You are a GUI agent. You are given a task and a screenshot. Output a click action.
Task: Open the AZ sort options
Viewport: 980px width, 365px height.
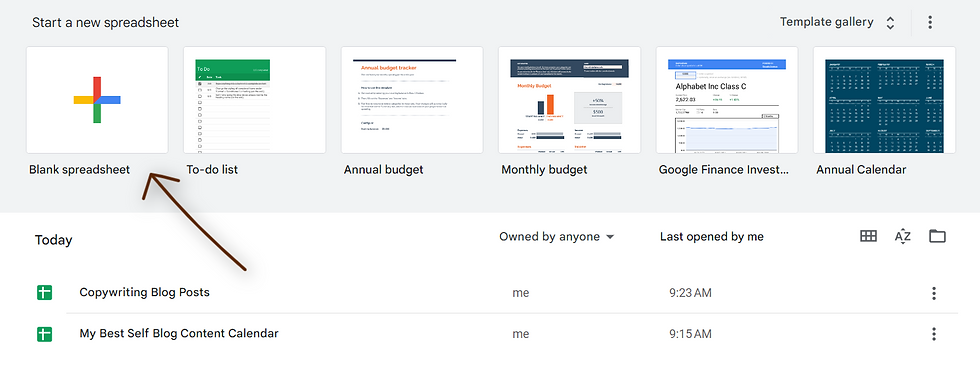click(x=902, y=236)
